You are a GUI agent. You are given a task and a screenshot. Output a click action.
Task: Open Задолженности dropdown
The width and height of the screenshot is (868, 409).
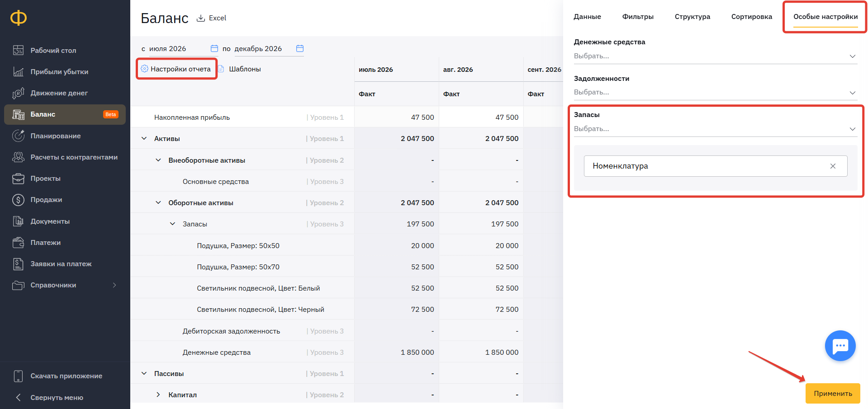(716, 92)
